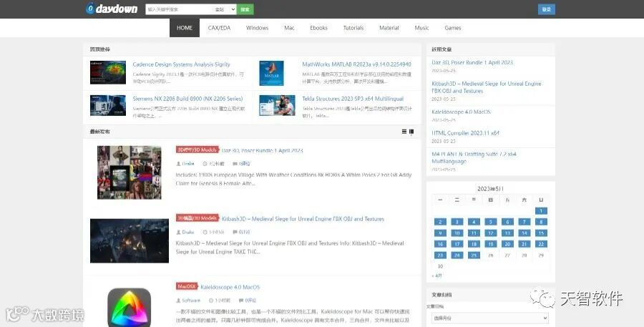Open recent article M4 PLANT & Drafting Suite
644x327 pixels.
point(474,157)
